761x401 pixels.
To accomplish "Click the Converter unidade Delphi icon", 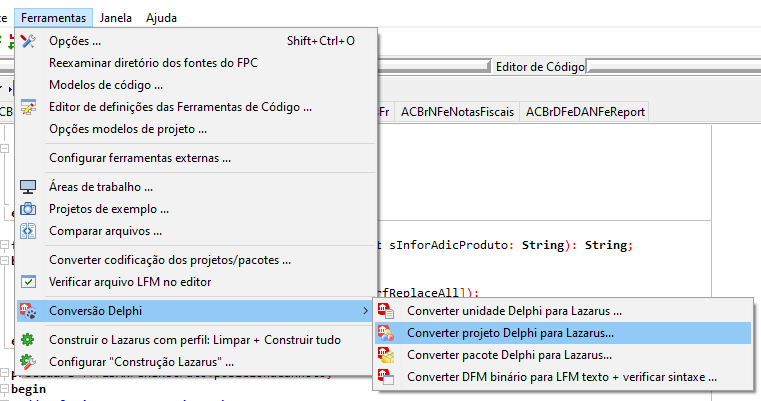I will 386,311.
